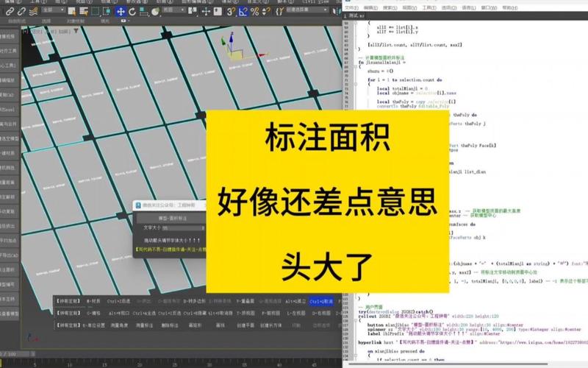588x368 pixels.
Task: Click the 'Ctrl+A全选' toolbar button
Action: click(x=144, y=314)
